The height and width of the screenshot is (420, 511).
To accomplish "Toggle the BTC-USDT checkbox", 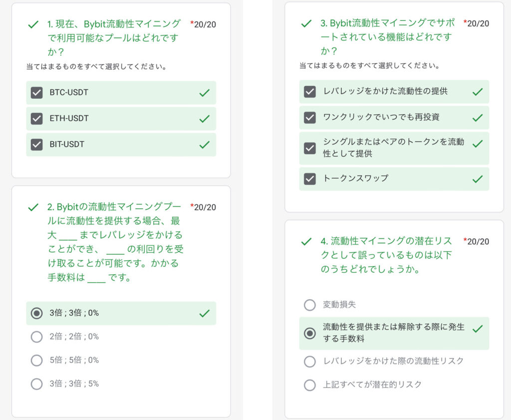I will point(36,92).
